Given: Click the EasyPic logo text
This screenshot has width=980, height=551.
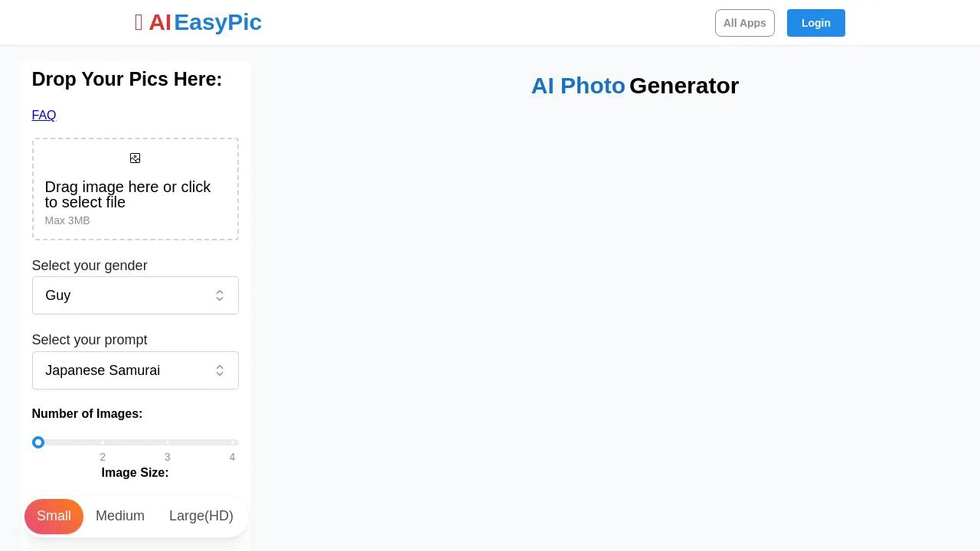Looking at the screenshot, I should [217, 23].
